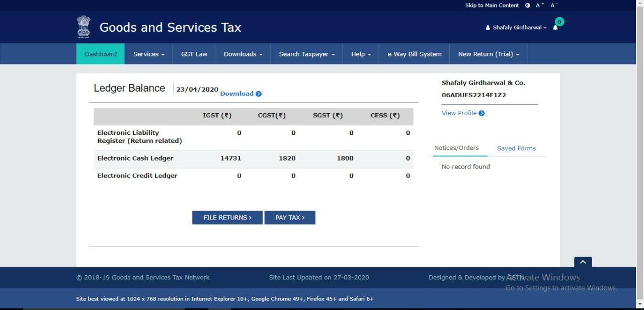The width and height of the screenshot is (644, 310).
Task: Expand the Services dropdown menu
Action: (149, 54)
